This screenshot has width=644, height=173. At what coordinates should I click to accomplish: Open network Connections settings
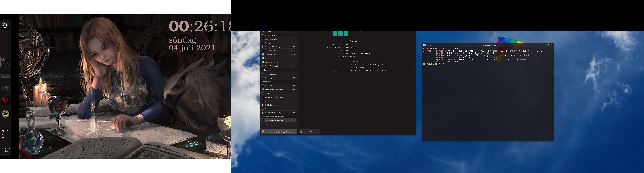pos(278,74)
